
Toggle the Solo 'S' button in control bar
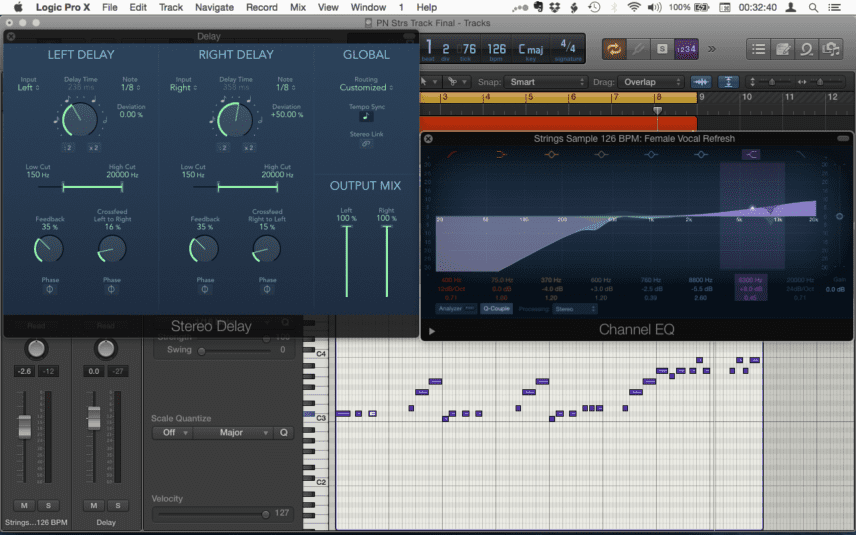[x=662, y=50]
